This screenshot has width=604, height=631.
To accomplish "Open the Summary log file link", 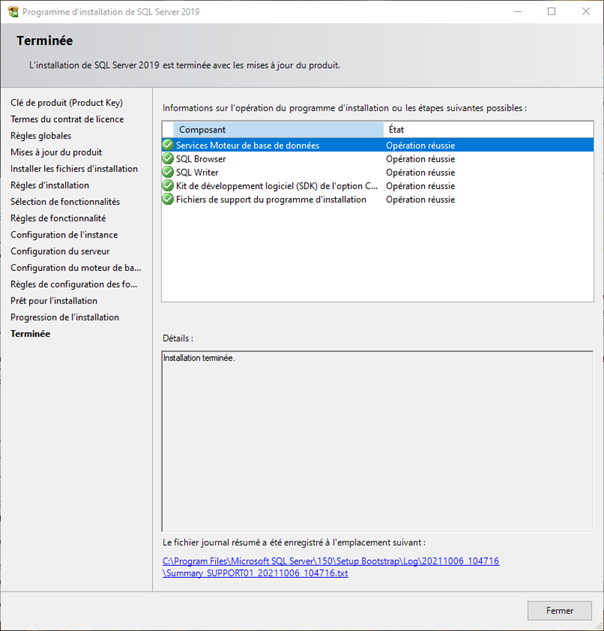I will pos(331,567).
